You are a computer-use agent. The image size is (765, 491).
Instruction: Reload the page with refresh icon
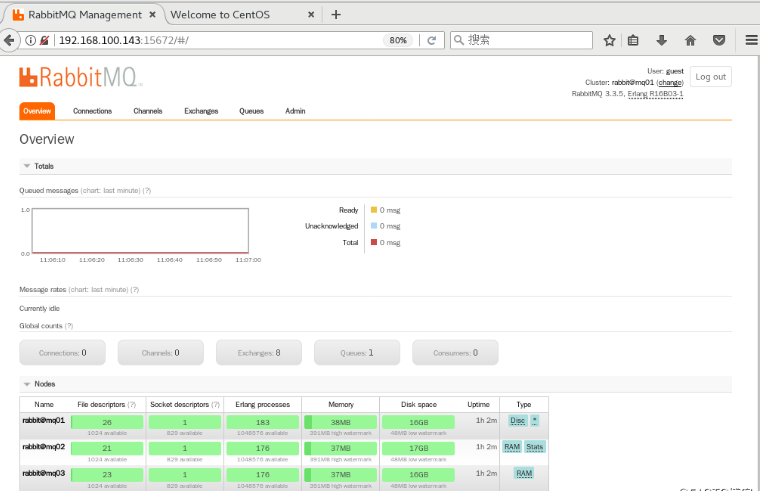tap(432, 40)
